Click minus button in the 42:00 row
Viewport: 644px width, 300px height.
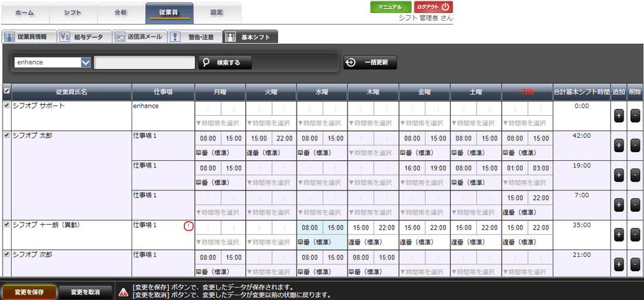point(634,145)
